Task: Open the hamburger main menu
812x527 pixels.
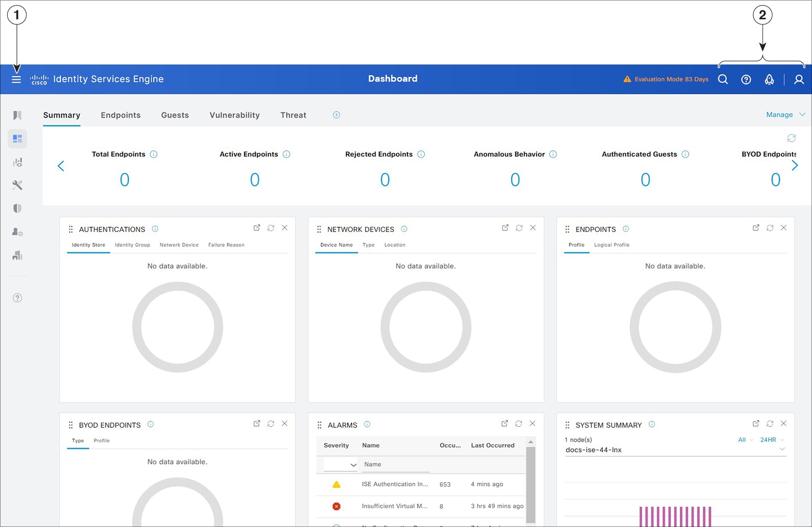Action: point(16,79)
